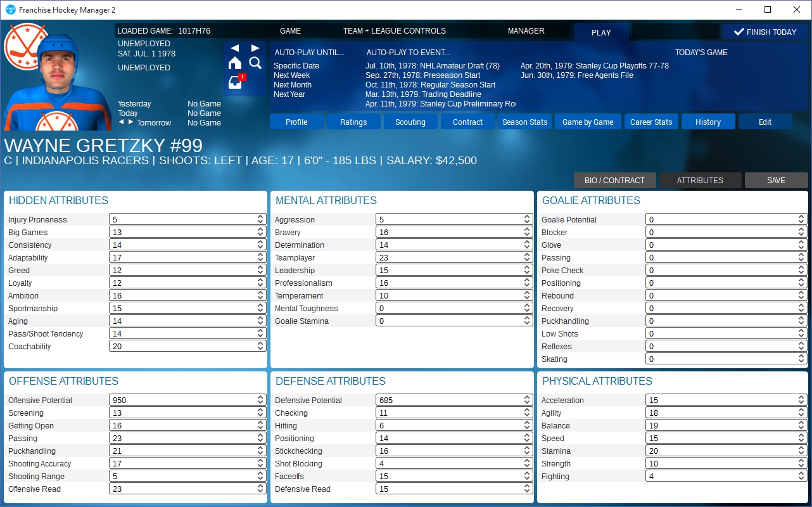Open the inbox with red alert badge
This screenshot has width=812, height=507.
point(236,82)
